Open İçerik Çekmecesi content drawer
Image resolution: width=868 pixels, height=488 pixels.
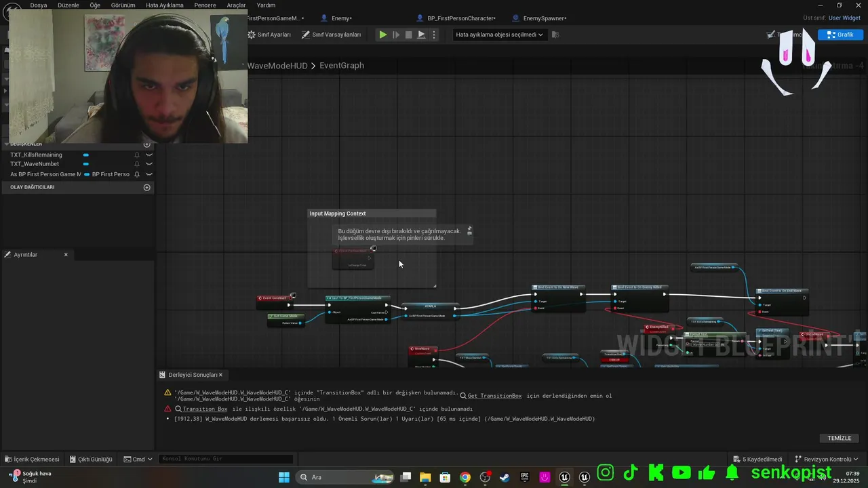[x=32, y=459]
